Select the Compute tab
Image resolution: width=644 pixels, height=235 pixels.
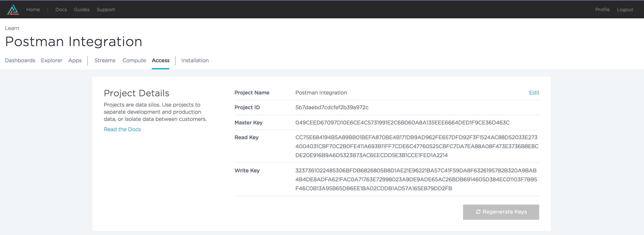click(134, 60)
